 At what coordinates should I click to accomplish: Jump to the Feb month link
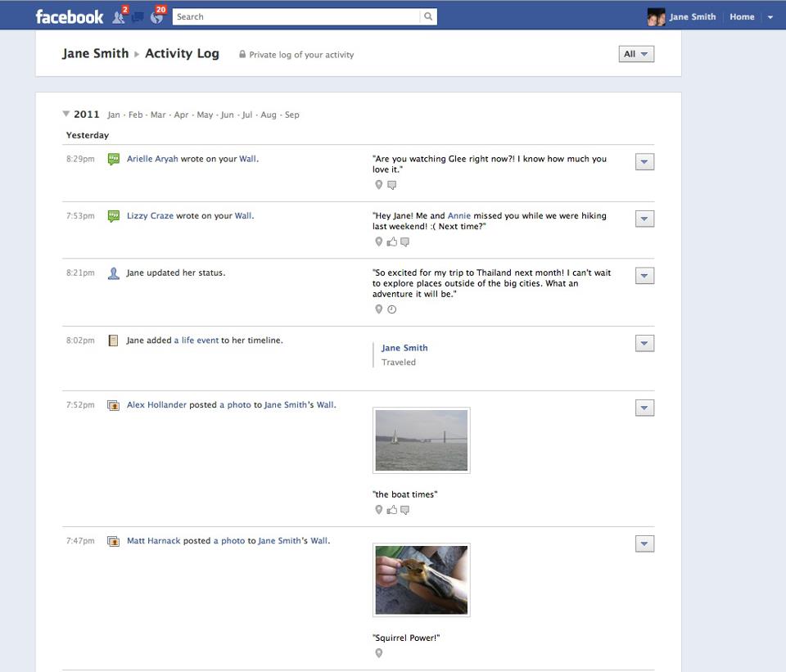point(134,115)
